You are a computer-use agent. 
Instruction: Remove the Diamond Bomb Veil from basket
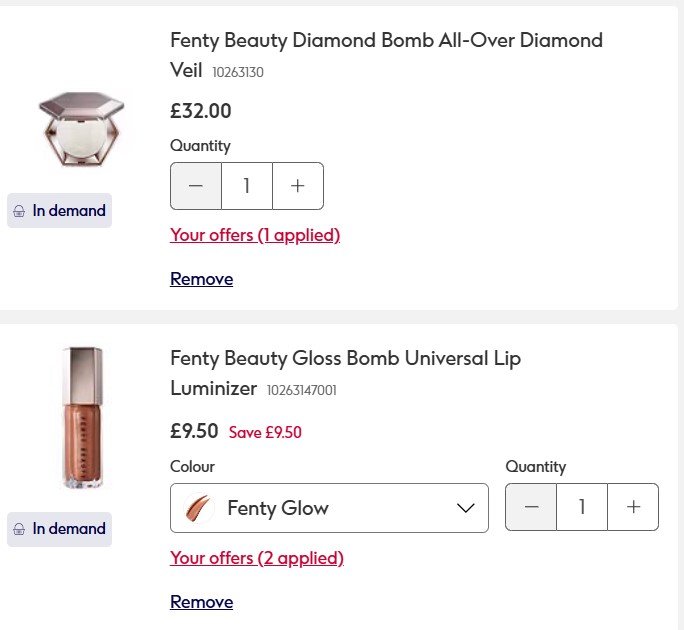point(201,279)
